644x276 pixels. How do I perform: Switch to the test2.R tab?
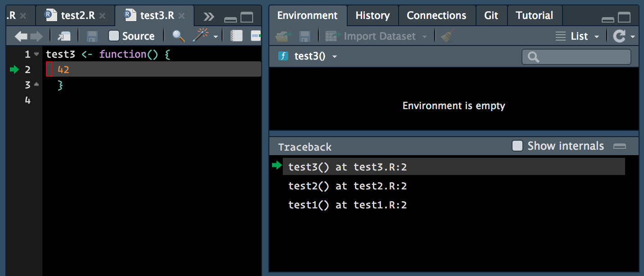(75, 15)
